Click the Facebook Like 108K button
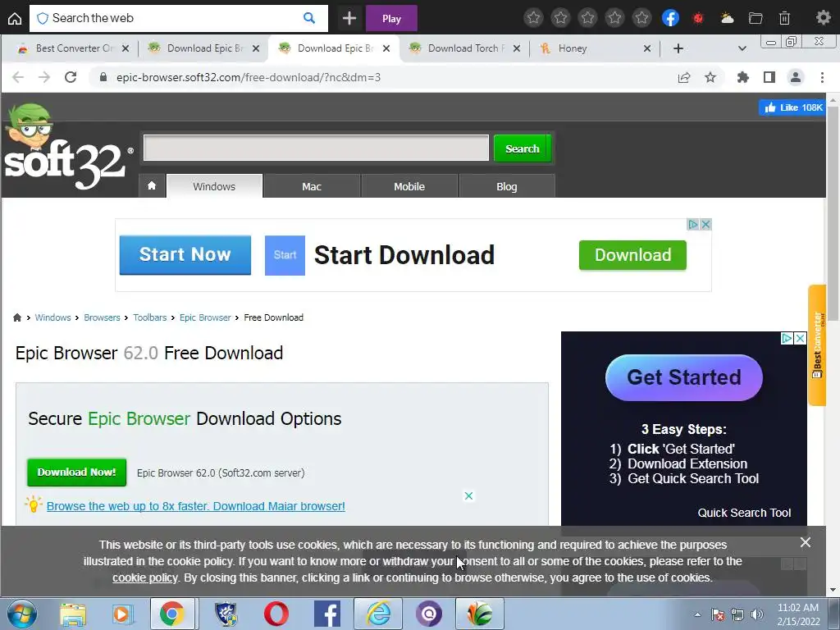 [x=792, y=107]
